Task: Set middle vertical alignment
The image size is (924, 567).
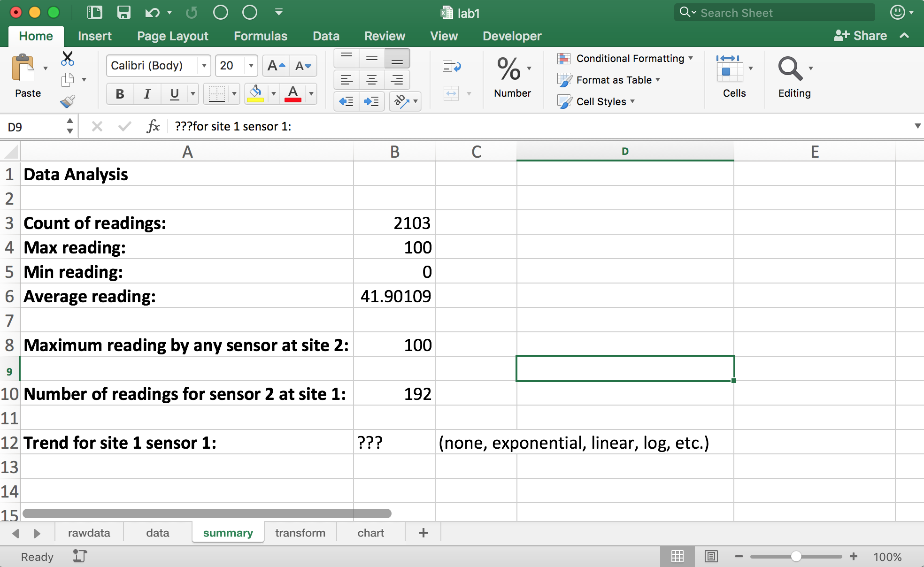Action: tap(371, 58)
